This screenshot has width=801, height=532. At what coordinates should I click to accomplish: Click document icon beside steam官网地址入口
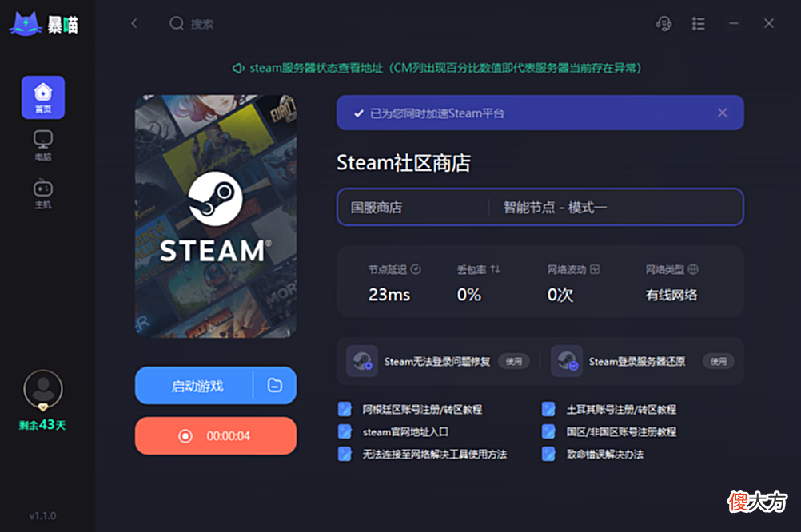(345, 431)
